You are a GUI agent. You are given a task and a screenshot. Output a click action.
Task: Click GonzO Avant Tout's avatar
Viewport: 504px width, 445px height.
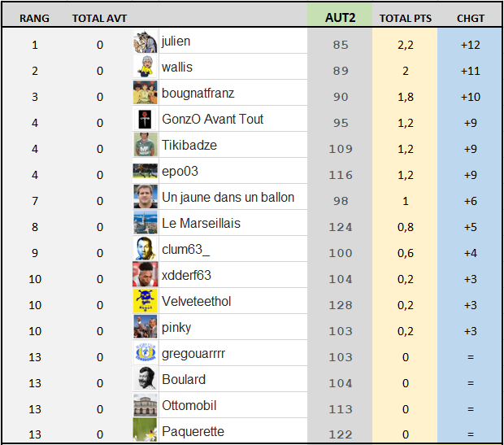point(146,120)
